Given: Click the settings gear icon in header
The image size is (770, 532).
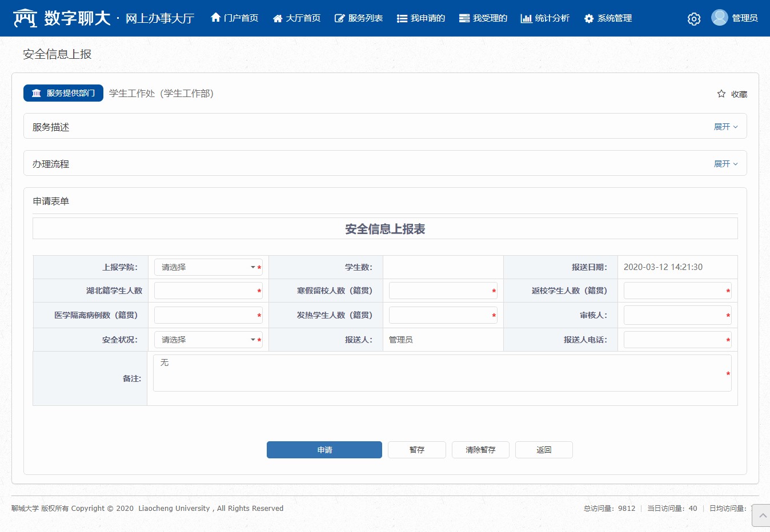Looking at the screenshot, I should pyautogui.click(x=693, y=19).
